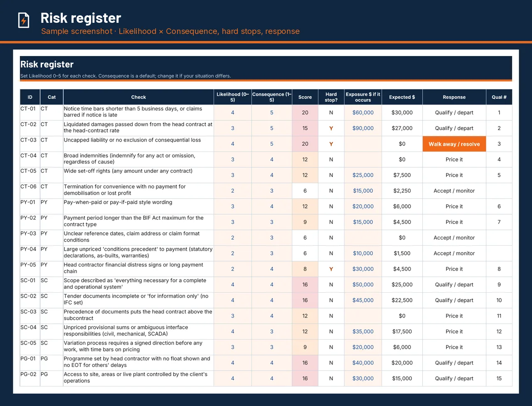
Task: Select the $27,000 expected value for CT-02
Action: pos(402,128)
